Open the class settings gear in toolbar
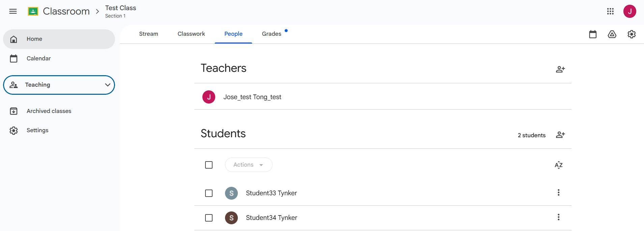Viewport: 644px width, 231px height. (632, 34)
